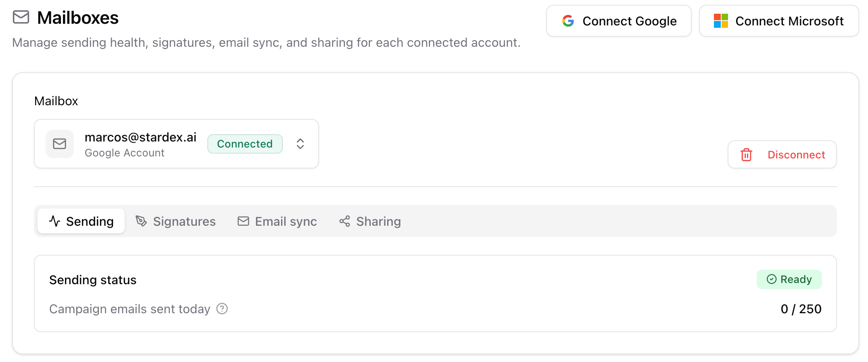Expand the mailbox selector chevron
The width and height of the screenshot is (868, 362).
300,144
